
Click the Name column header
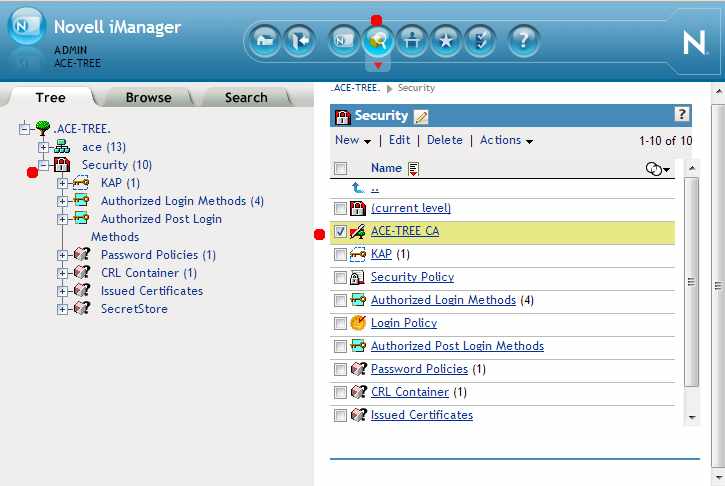[386, 168]
